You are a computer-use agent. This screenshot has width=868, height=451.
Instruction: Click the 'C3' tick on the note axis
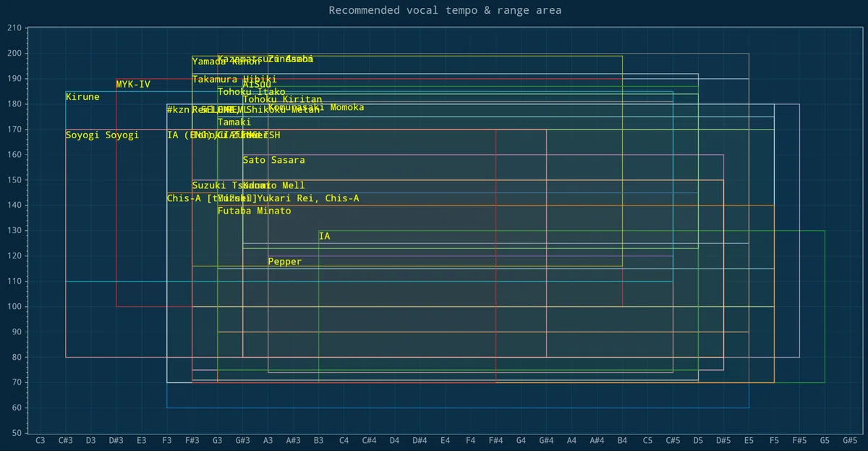point(40,440)
